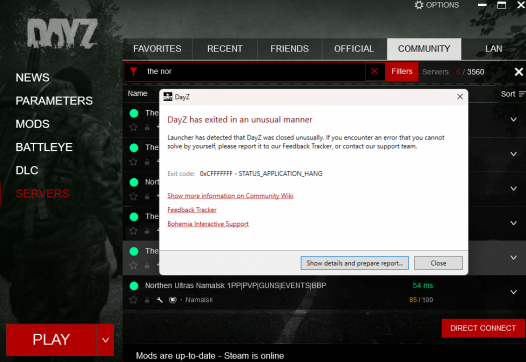
Task: Click the Close button in dialog
Action: (x=438, y=263)
